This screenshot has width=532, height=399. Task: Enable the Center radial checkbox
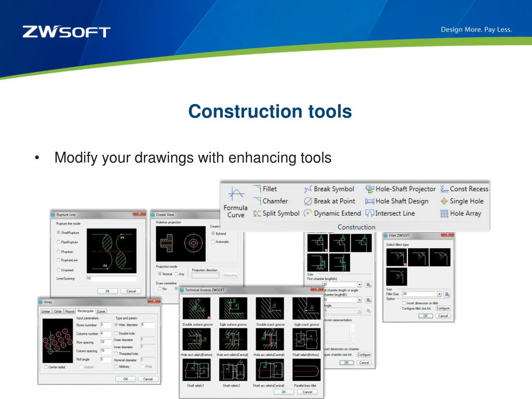[x=46, y=367]
